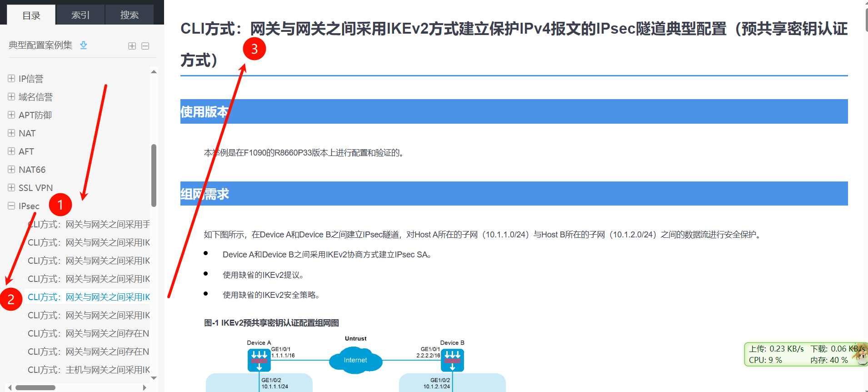This screenshot has width=868, height=392.
Task: Click the horizontal scroll right arrow in sidebar
Action: coord(145,387)
